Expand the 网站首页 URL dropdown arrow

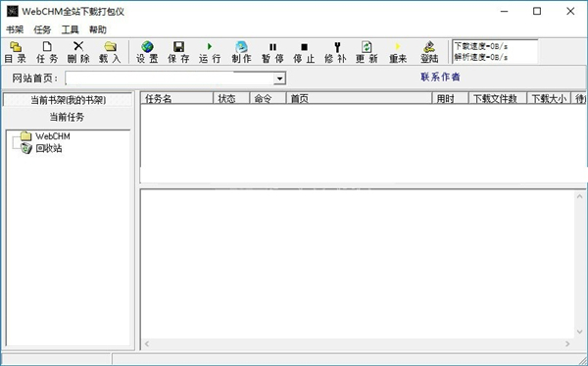click(279, 78)
